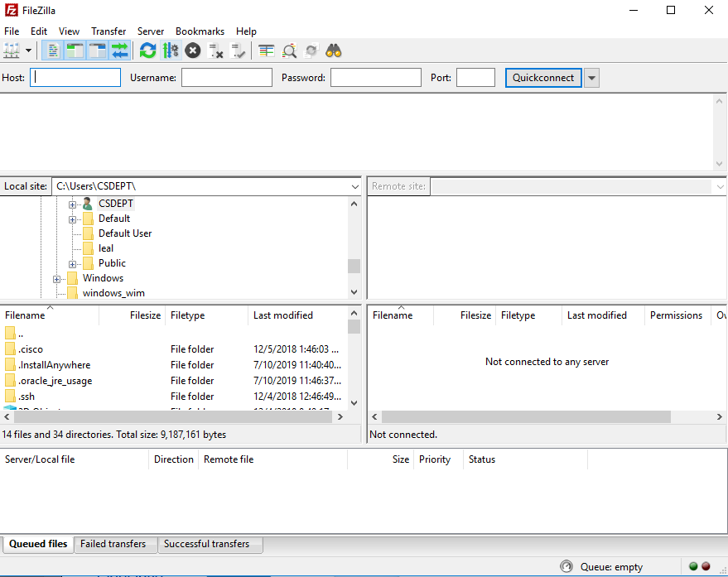
Task: Select the Port input box
Action: click(x=475, y=78)
